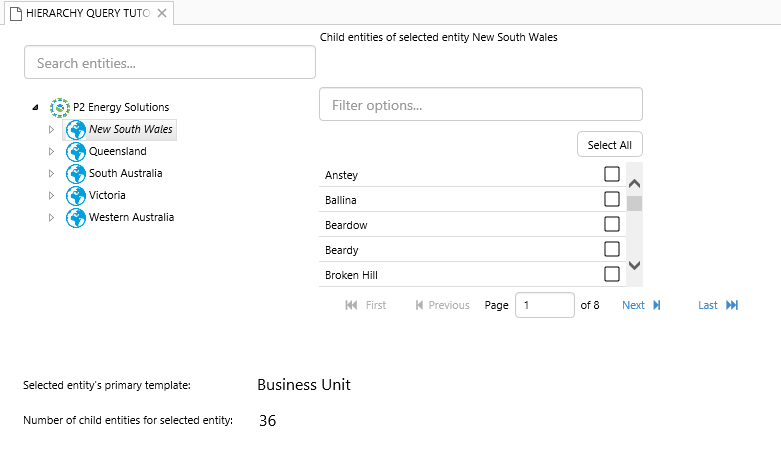Image resolution: width=781 pixels, height=457 pixels.
Task: Jump to the last page using the arrow icon
Action: (x=732, y=305)
